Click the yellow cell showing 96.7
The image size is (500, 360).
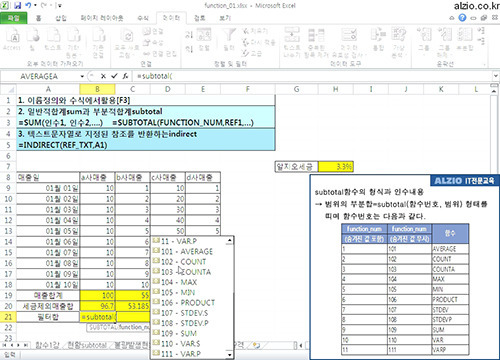pyautogui.click(x=97, y=306)
